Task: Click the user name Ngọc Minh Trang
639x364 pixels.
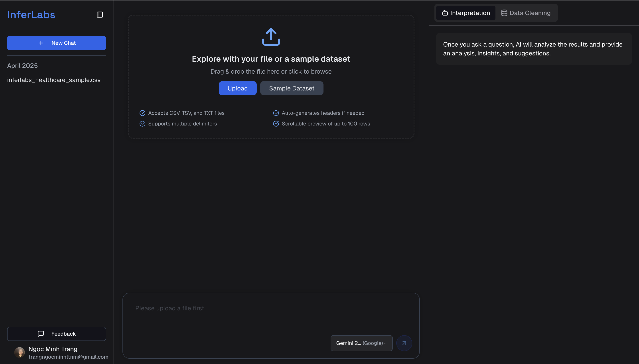Action: pos(53,349)
